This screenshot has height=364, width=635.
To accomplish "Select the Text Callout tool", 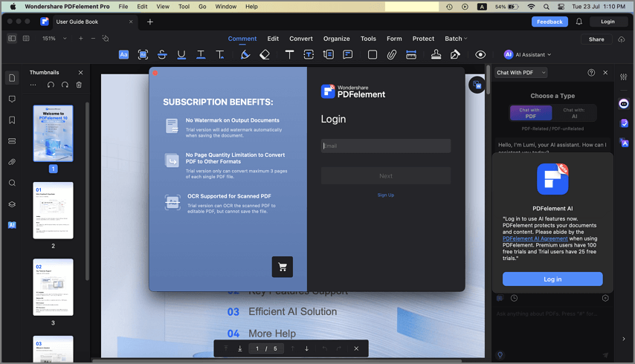I will coord(329,55).
